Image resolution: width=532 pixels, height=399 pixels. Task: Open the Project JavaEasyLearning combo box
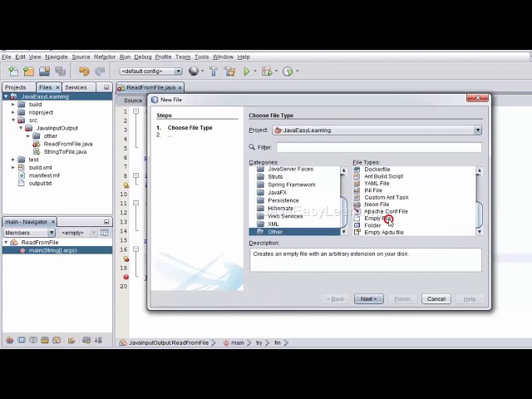(377, 131)
